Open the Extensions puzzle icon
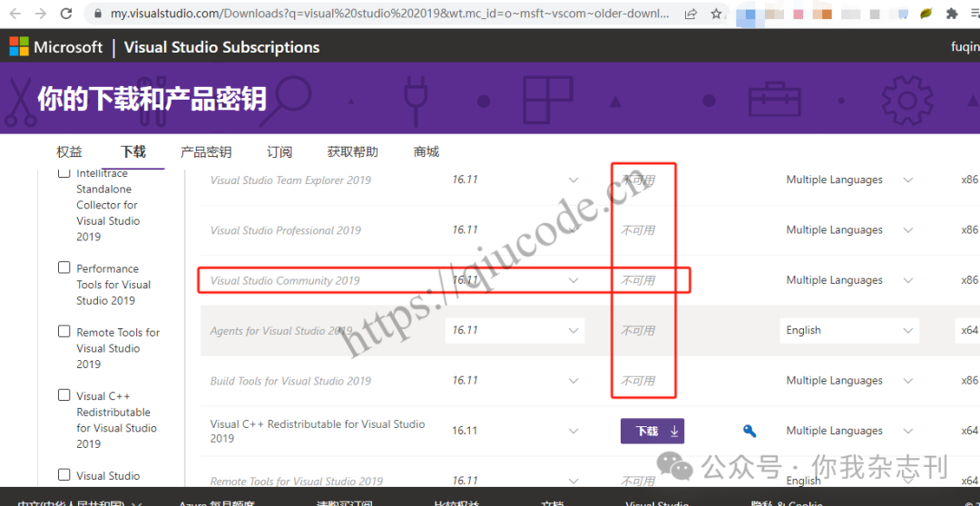The height and width of the screenshot is (506, 980). (952, 13)
